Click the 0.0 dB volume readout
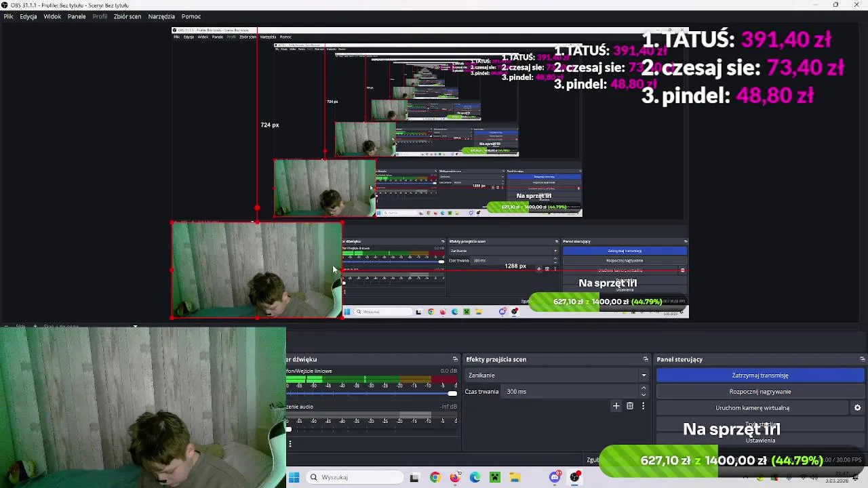868x488 pixels. 449,371
